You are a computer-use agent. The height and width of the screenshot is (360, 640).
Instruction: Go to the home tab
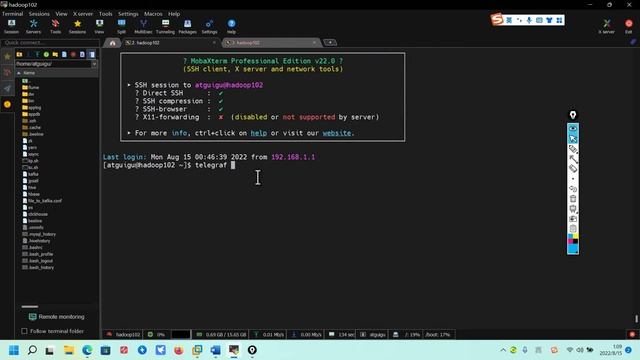tap(113, 42)
